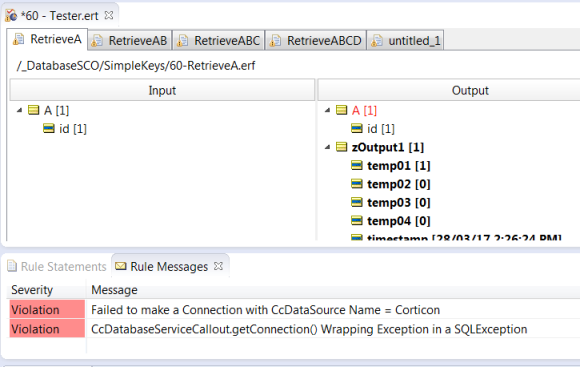
Task: Click the Rule Statements page icon
Action: [12, 266]
